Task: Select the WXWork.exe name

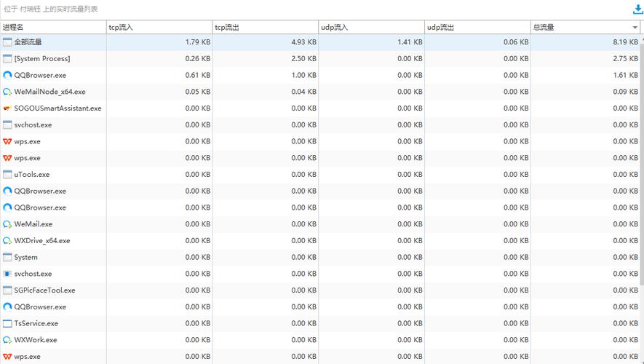Action: (x=36, y=340)
